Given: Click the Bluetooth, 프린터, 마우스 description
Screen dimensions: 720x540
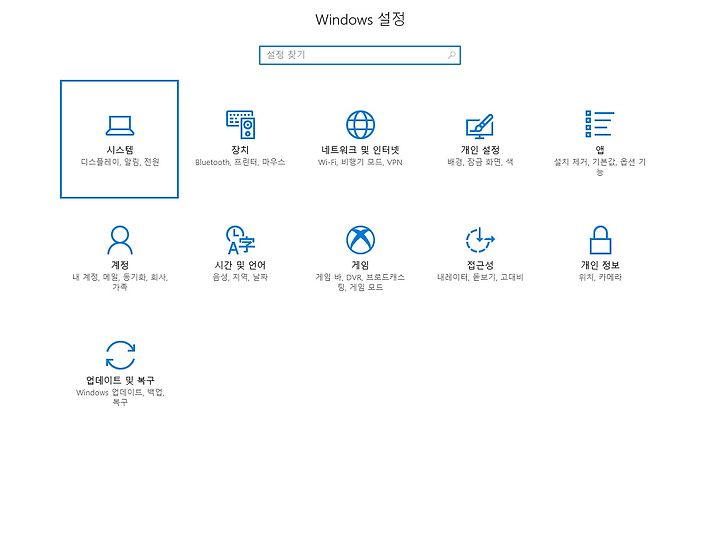Looking at the screenshot, I should click(240, 162).
